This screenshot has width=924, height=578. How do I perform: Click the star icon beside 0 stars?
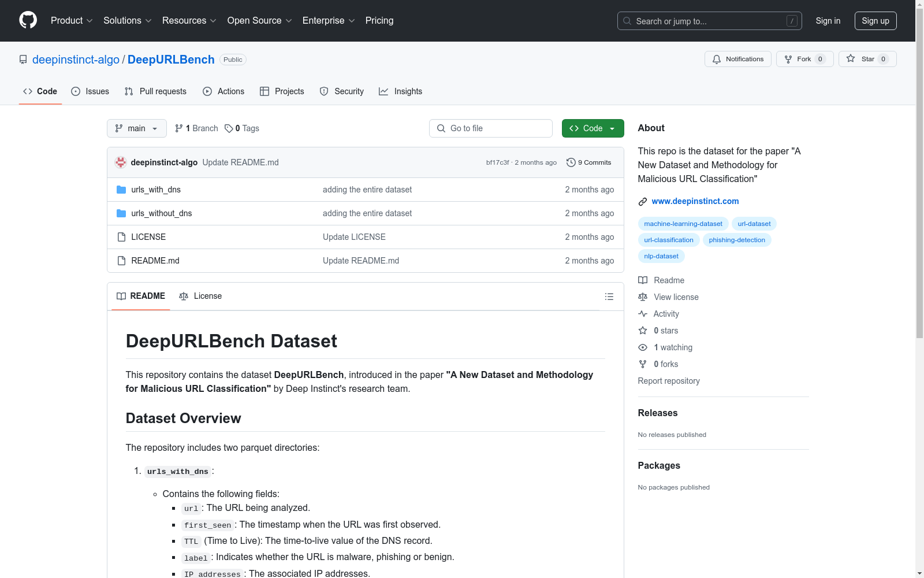point(643,331)
